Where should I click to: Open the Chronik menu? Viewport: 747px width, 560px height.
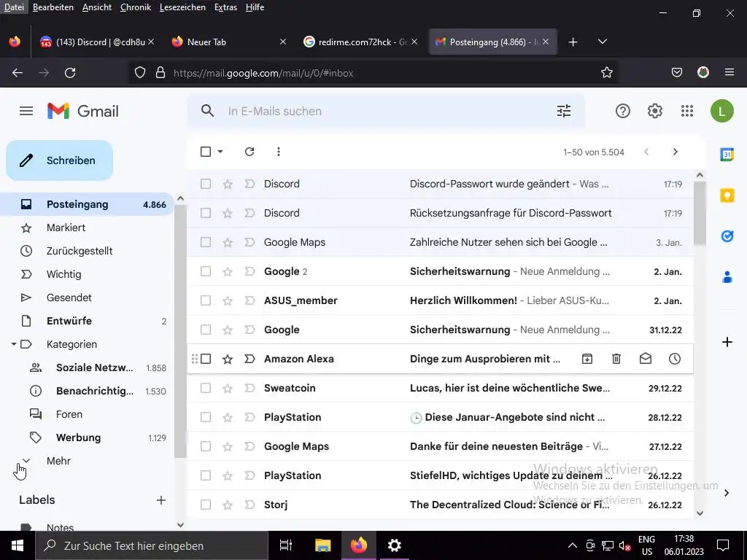point(135,7)
